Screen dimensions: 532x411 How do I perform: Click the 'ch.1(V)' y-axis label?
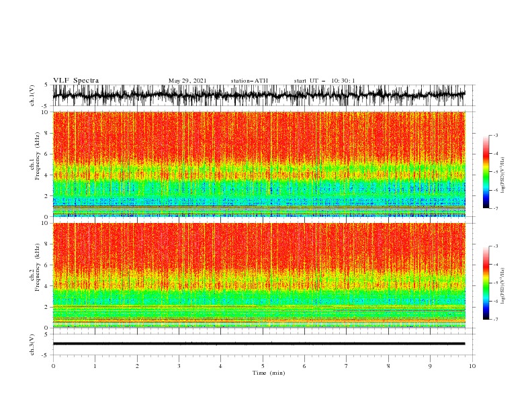click(x=32, y=95)
